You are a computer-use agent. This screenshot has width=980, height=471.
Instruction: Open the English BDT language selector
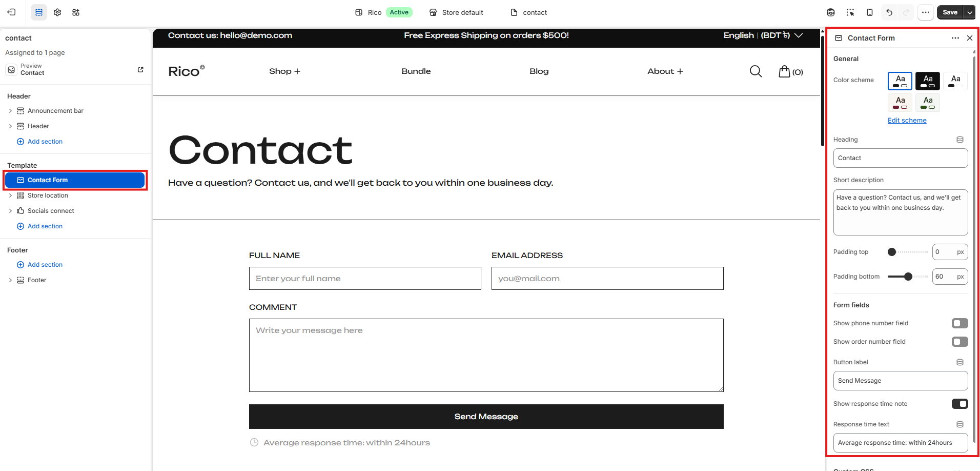pos(763,35)
